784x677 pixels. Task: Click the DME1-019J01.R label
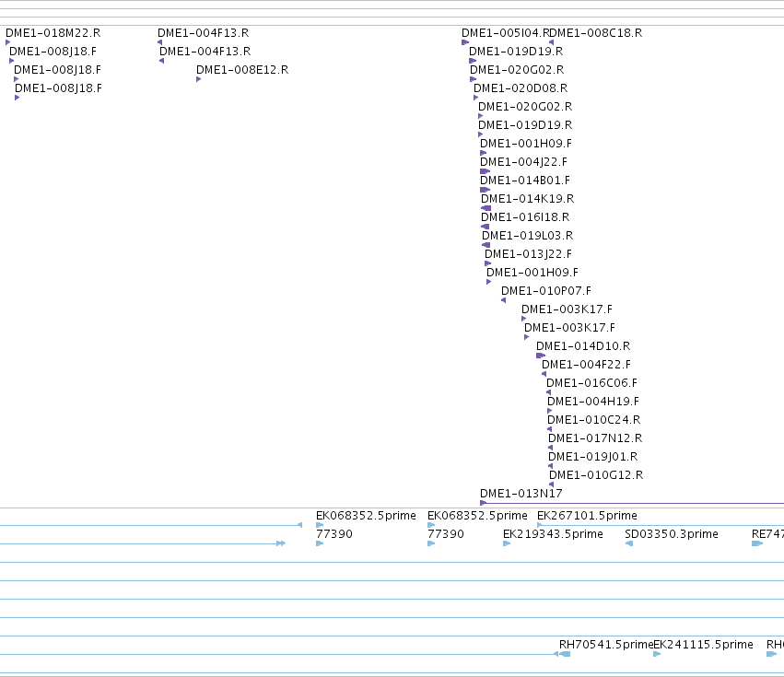point(593,457)
